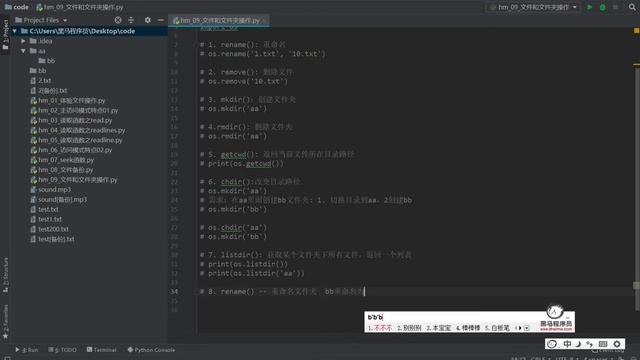640x360 pixels.
Task: Choose IME candidate 5 白板笔
Action: pos(497,328)
